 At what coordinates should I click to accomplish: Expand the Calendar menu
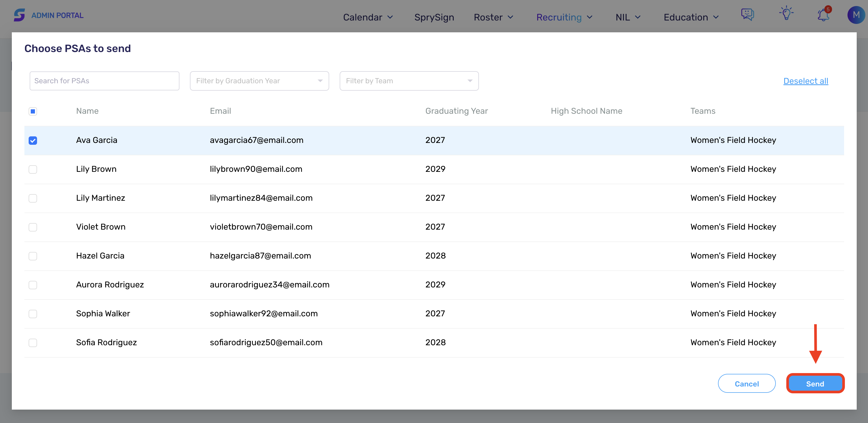point(368,17)
